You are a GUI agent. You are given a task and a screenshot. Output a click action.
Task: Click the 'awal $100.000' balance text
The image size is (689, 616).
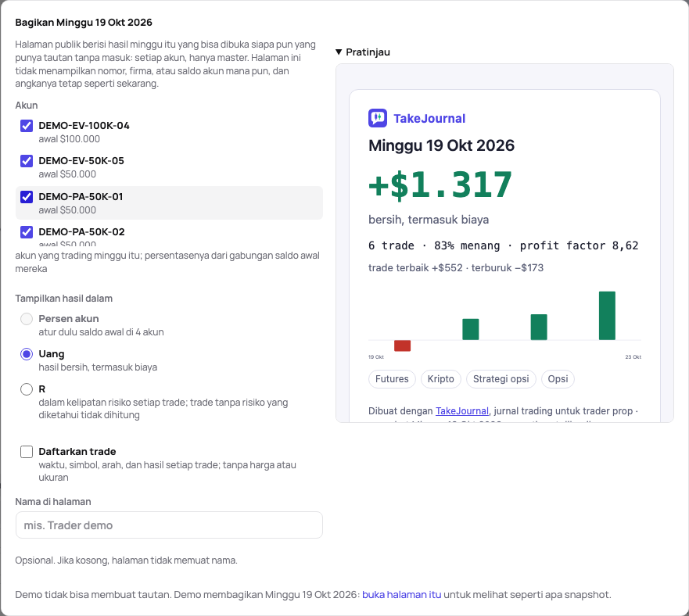point(70,139)
